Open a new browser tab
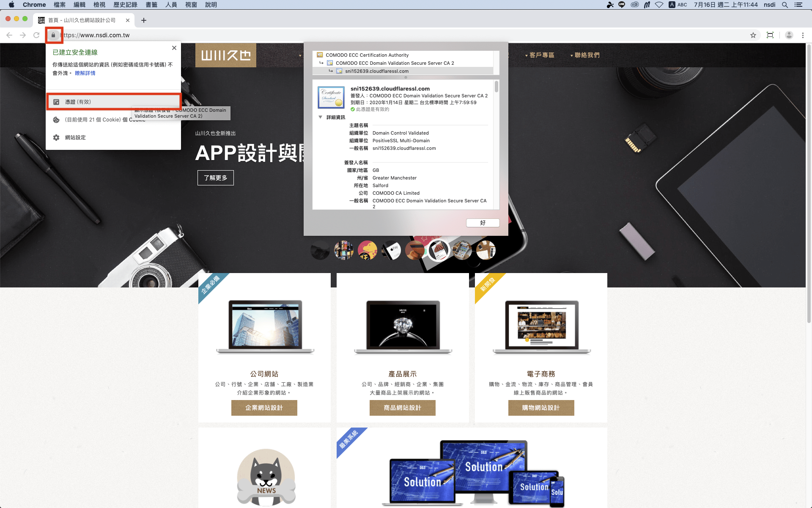 [144, 20]
